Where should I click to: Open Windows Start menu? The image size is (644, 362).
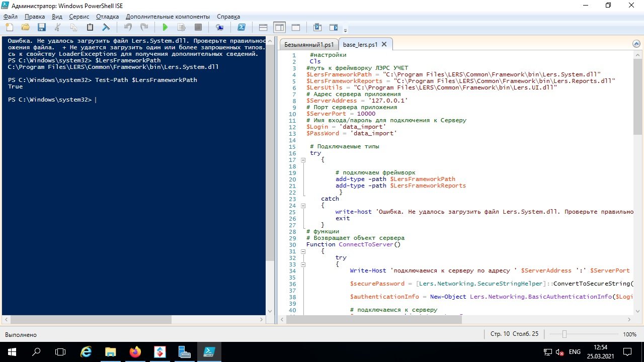pos(11,352)
